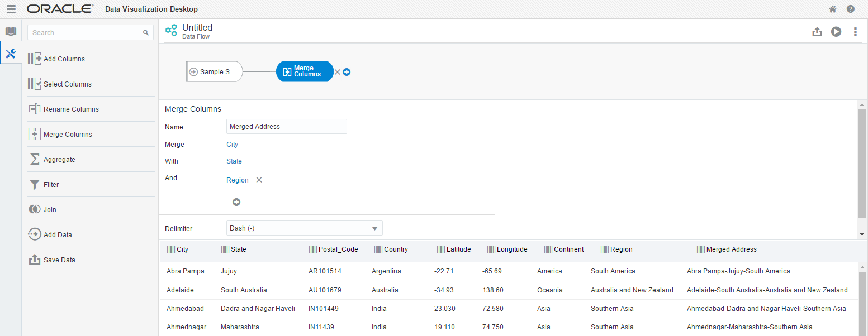Open the vertical three-dot options menu

point(855,32)
